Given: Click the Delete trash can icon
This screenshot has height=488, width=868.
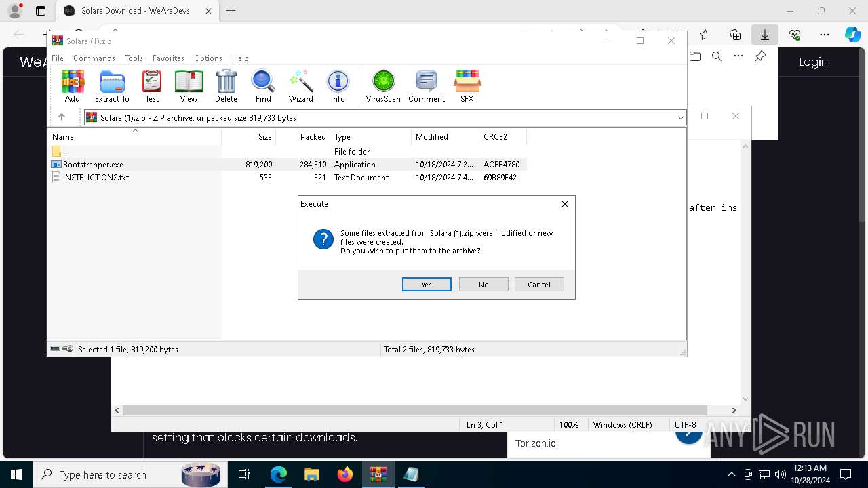Looking at the screenshot, I should 226,86.
